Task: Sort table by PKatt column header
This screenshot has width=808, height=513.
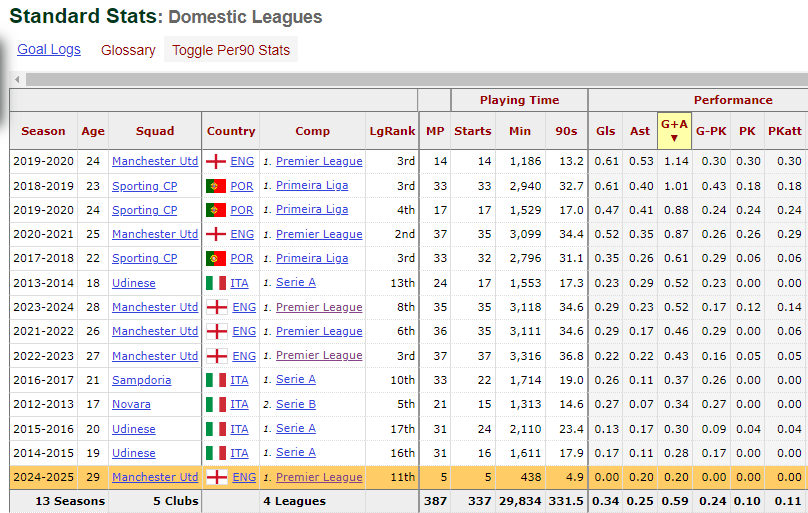Action: coord(785,131)
